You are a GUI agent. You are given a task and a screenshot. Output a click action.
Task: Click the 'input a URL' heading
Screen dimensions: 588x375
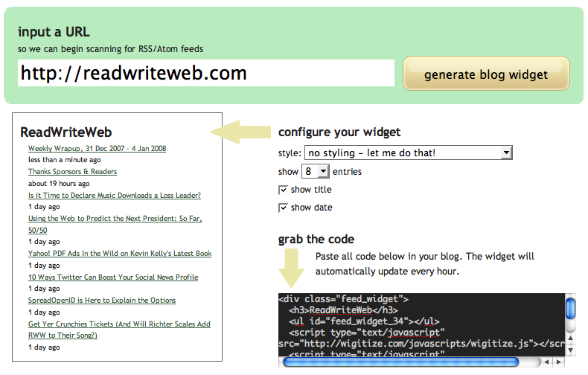click(54, 32)
